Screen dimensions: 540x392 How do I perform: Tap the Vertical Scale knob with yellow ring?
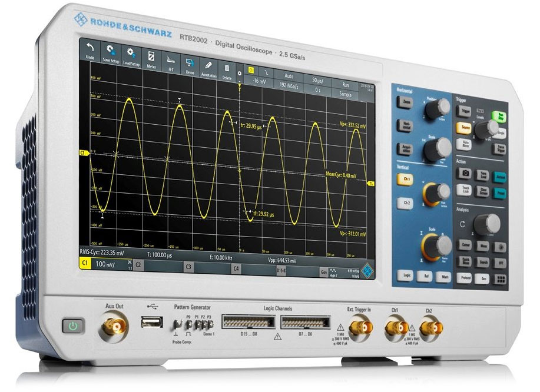pos(437,245)
